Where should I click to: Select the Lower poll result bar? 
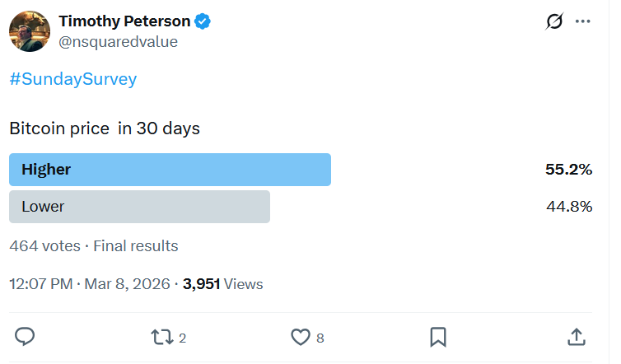tap(139, 207)
